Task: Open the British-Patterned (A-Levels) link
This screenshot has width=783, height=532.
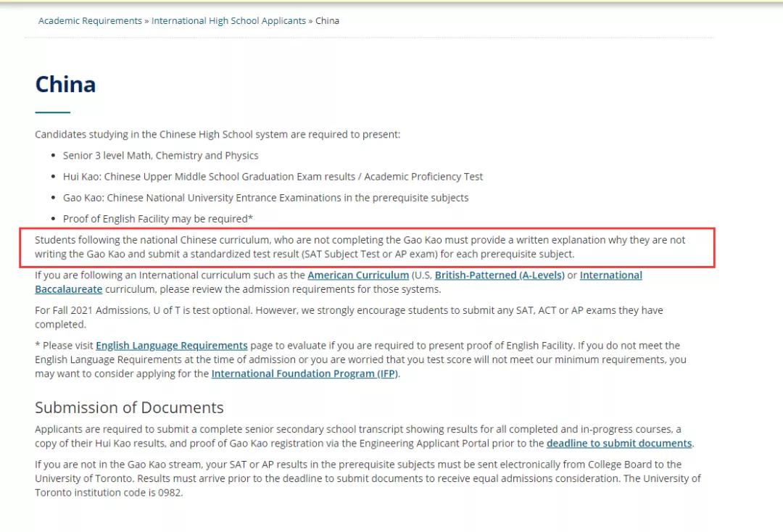Action: (x=500, y=275)
